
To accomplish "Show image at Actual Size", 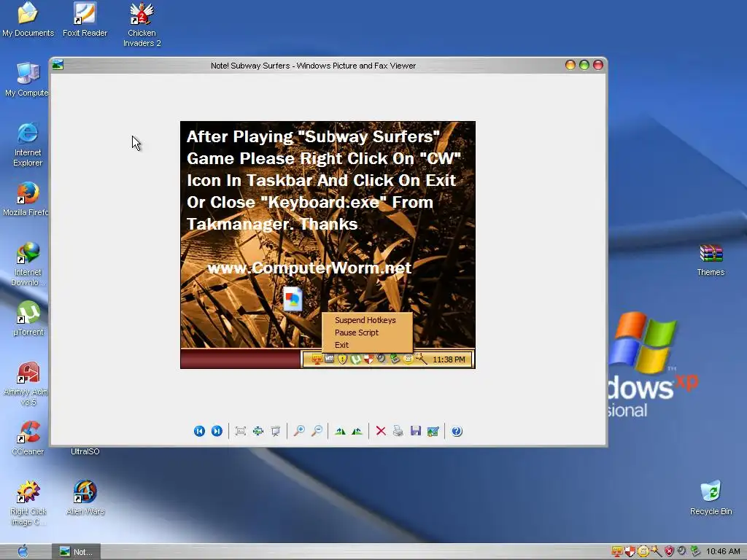I will [x=258, y=431].
